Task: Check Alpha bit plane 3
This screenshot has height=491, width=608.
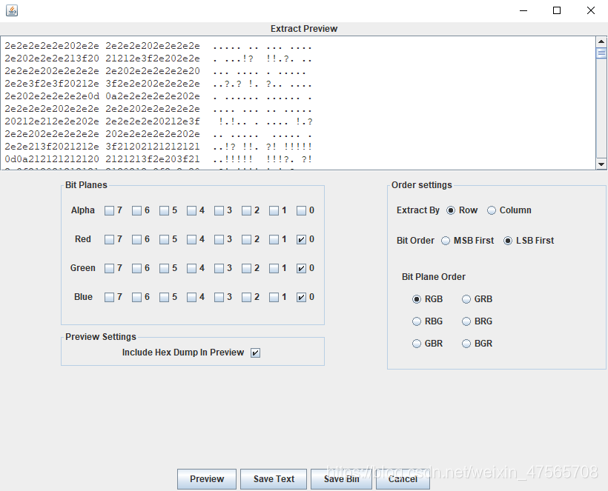Action: pos(219,211)
